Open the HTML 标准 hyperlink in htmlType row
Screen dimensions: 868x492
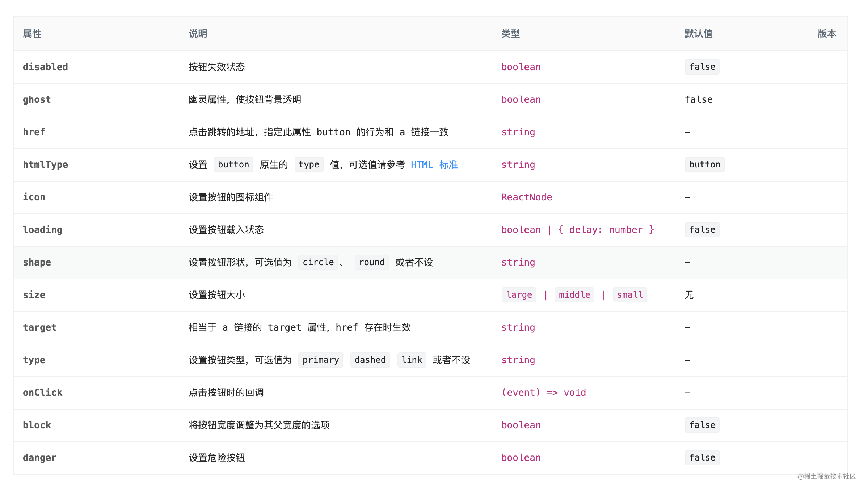click(x=434, y=165)
